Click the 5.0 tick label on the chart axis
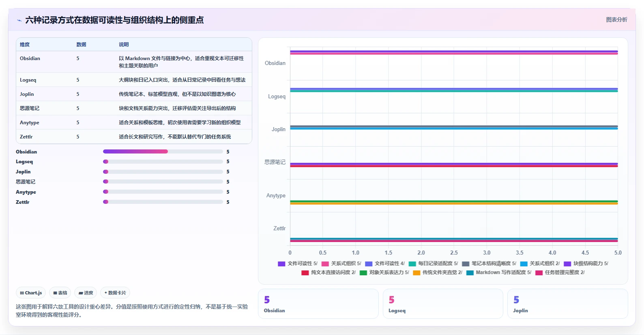This screenshot has width=644, height=335. click(x=618, y=253)
